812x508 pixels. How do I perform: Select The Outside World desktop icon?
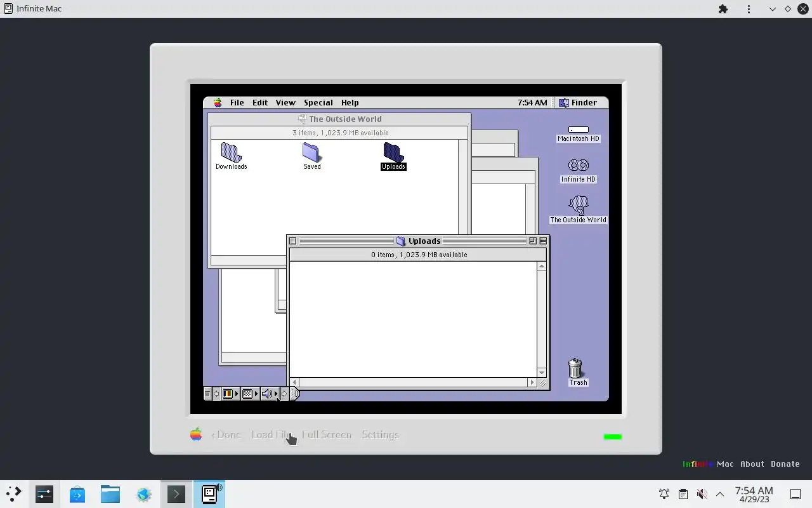point(578,205)
